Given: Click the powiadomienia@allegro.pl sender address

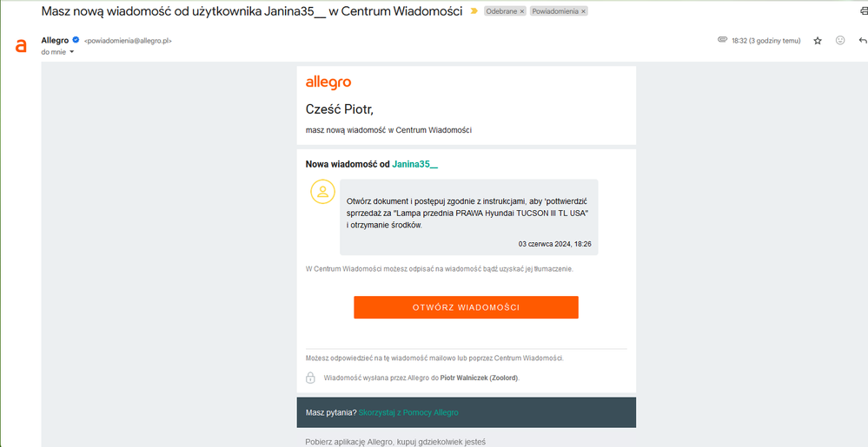Looking at the screenshot, I should pyautogui.click(x=128, y=41).
